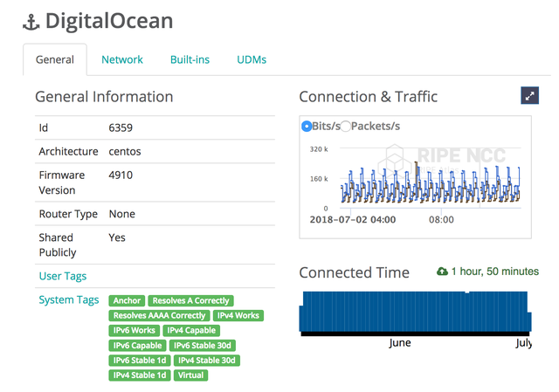559x392 pixels.
Task: Open the Network tab
Action: coord(122,59)
